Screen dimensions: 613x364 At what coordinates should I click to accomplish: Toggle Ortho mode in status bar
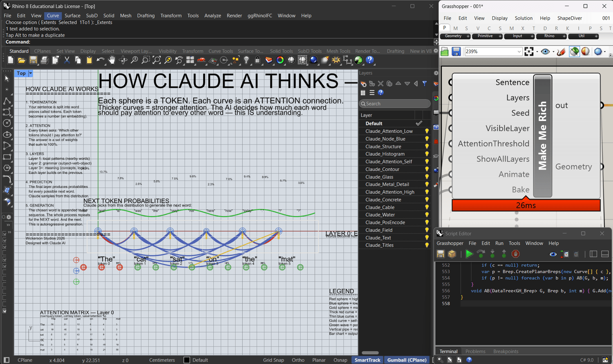[x=298, y=360]
